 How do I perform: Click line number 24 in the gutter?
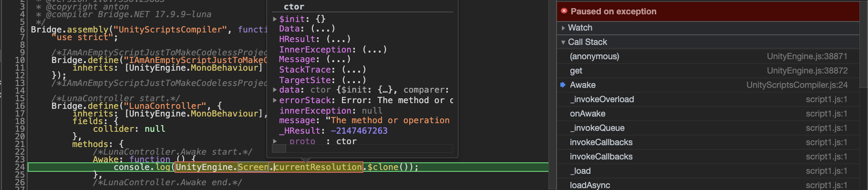pyautogui.click(x=20, y=167)
